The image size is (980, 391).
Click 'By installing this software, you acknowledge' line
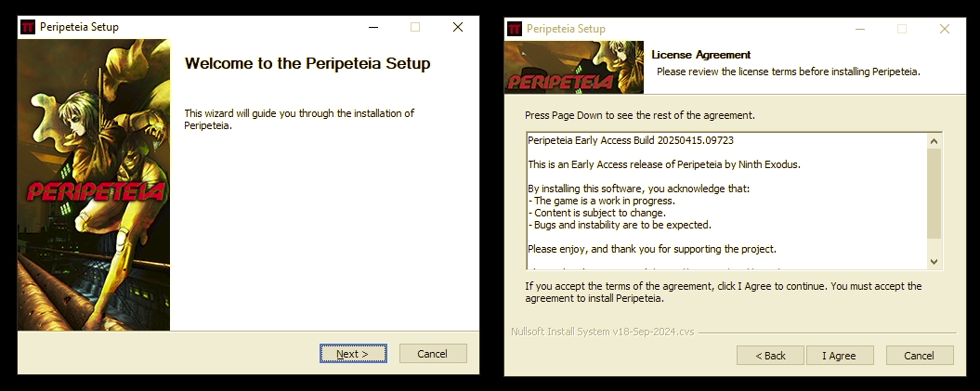(x=638, y=189)
